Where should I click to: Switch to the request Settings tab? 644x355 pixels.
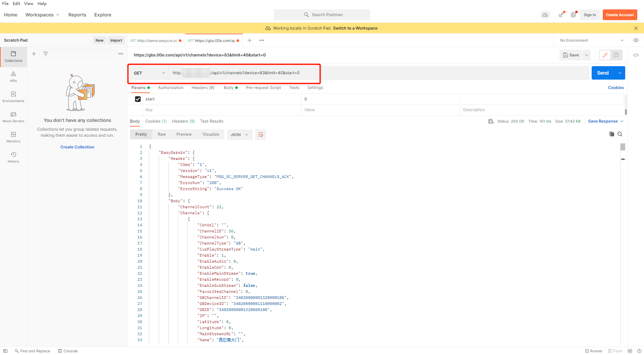pos(315,88)
